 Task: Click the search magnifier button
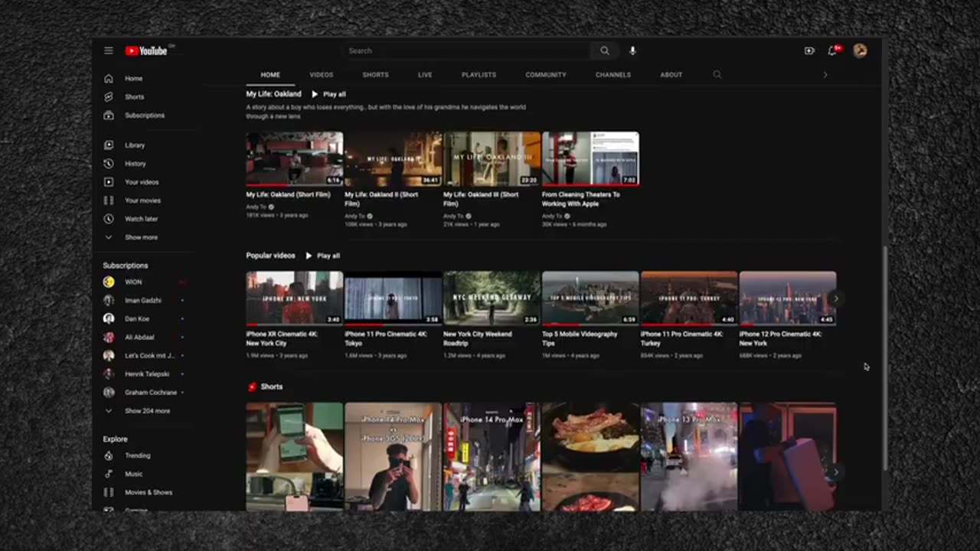click(605, 51)
